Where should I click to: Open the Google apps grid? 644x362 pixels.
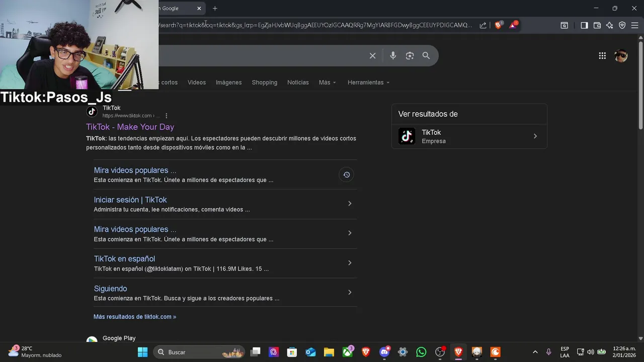602,56
